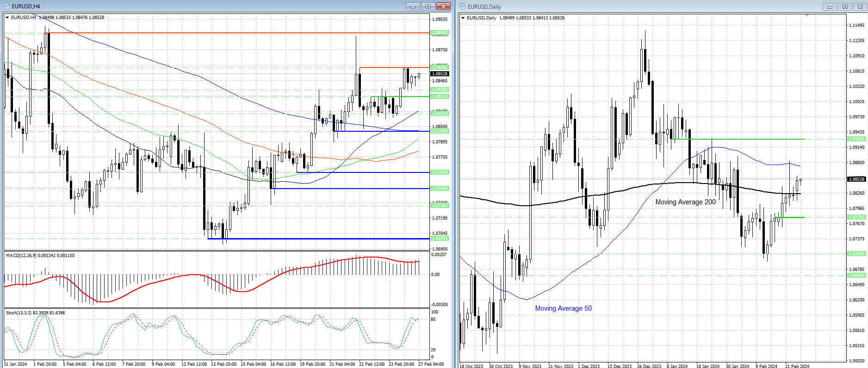868x368 pixels.
Task: Click the 1.07895 price on H4 axis
Action: pos(440,142)
